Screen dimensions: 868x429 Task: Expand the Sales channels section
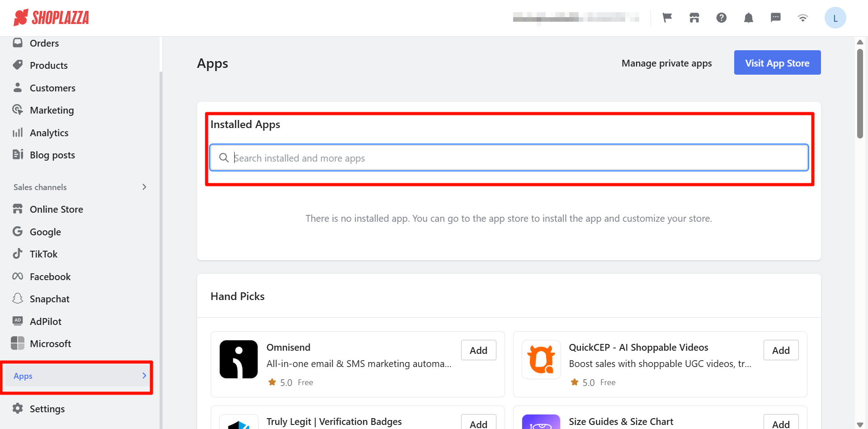144,187
